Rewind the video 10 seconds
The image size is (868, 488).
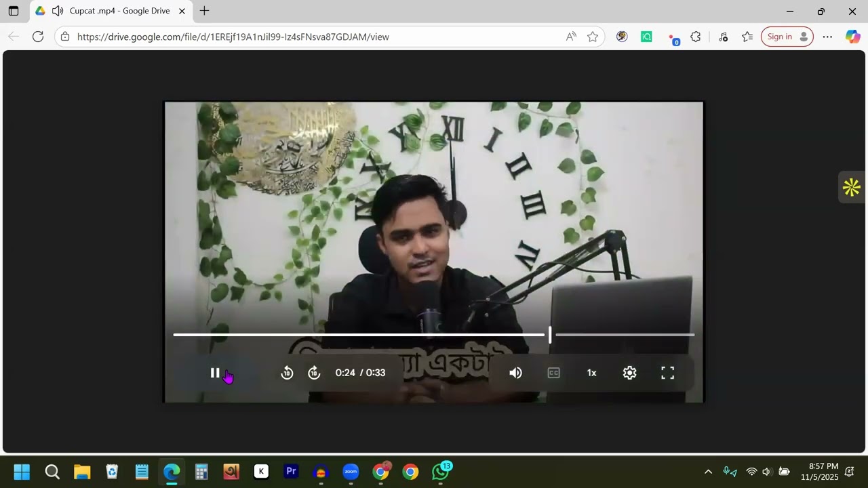pyautogui.click(x=287, y=373)
